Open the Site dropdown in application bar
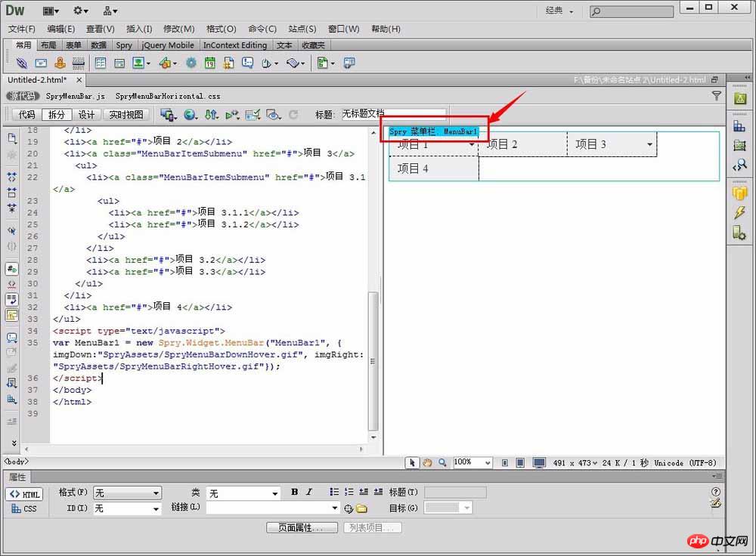 (x=110, y=11)
